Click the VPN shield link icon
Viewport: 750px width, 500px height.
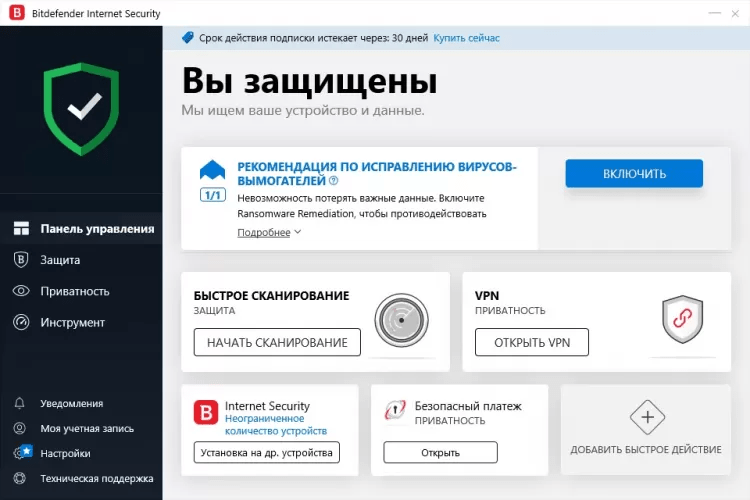683,319
